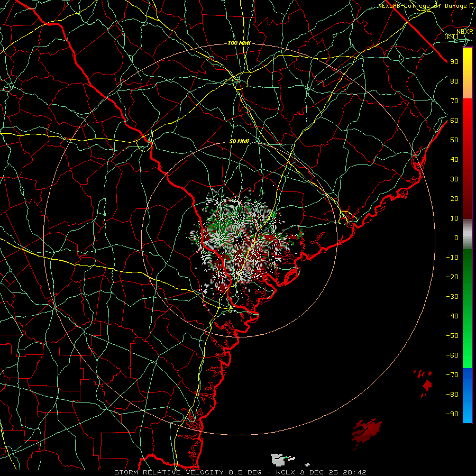Click the 20:42 timestamp in caption
Image resolution: width=476 pixels, height=476 pixels.
point(354,472)
